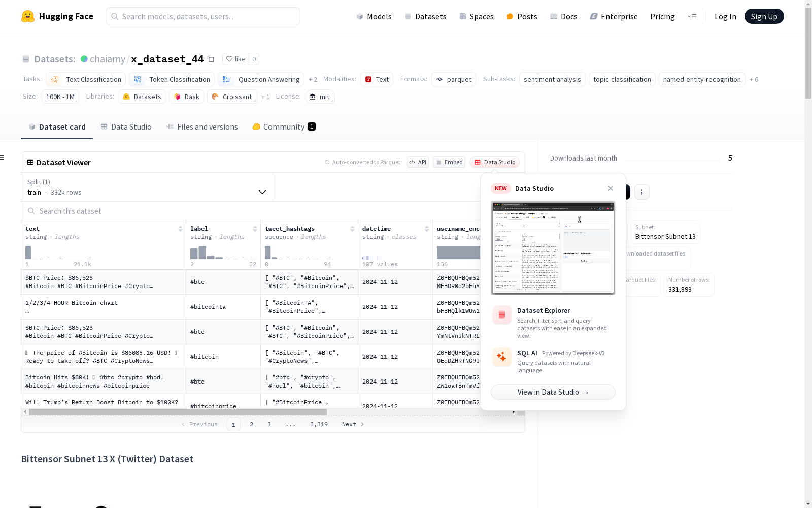Screen dimensions: 812x508
Task: Click the table's left scroll arrow
Action: (x=25, y=411)
